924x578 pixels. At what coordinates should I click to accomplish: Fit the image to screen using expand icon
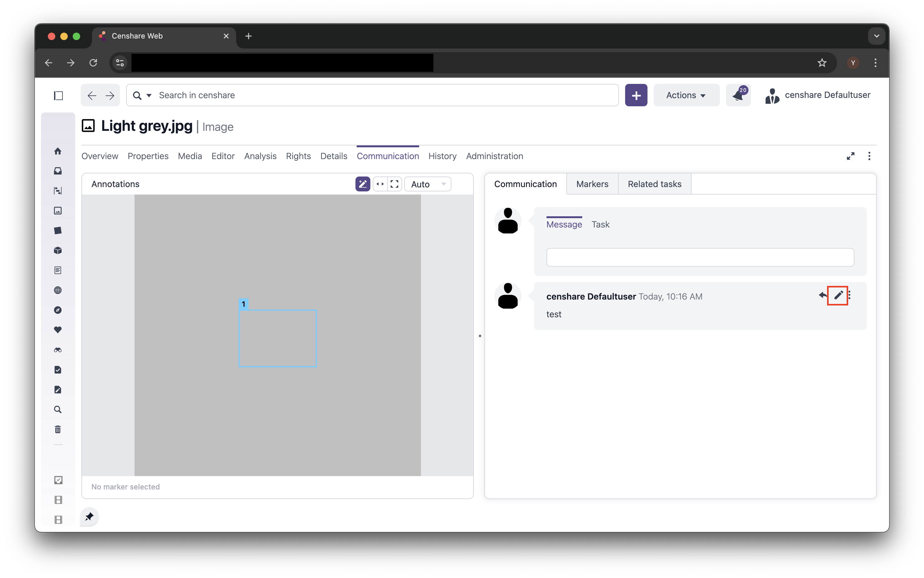[x=394, y=184]
